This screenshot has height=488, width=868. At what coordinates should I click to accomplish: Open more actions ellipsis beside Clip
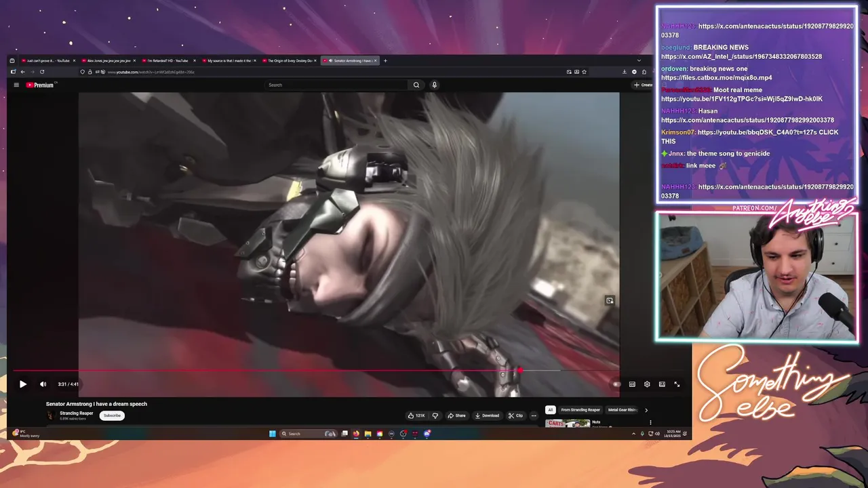click(x=534, y=415)
